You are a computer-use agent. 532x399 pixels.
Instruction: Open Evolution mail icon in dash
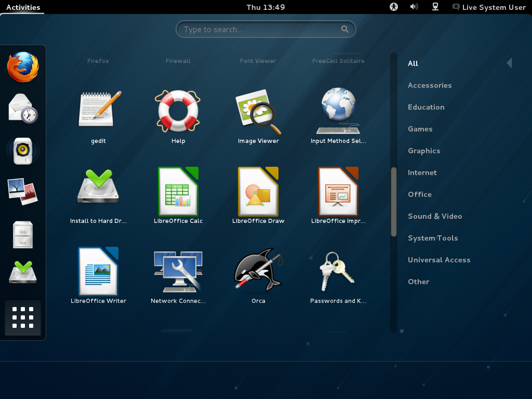(x=23, y=109)
